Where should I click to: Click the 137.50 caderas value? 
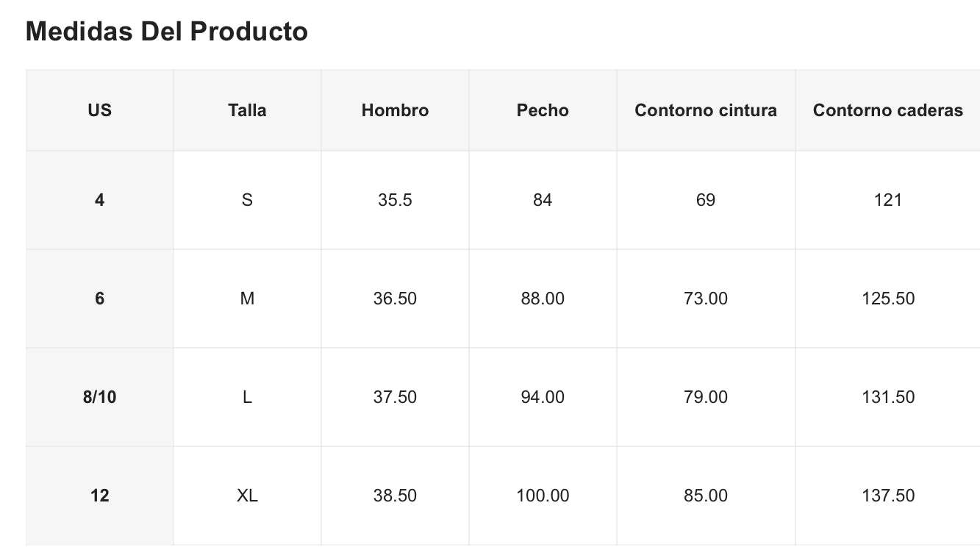click(887, 496)
